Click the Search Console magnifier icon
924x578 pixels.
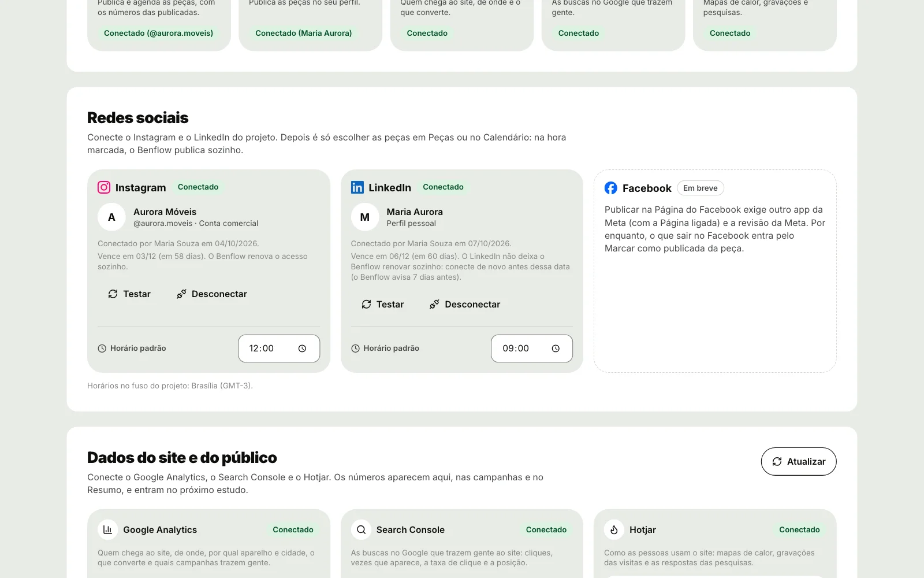pos(361,529)
